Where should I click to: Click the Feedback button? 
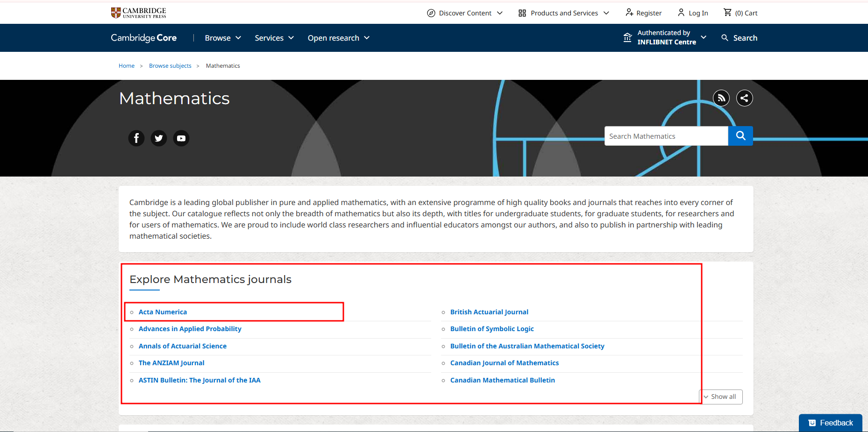pos(830,423)
